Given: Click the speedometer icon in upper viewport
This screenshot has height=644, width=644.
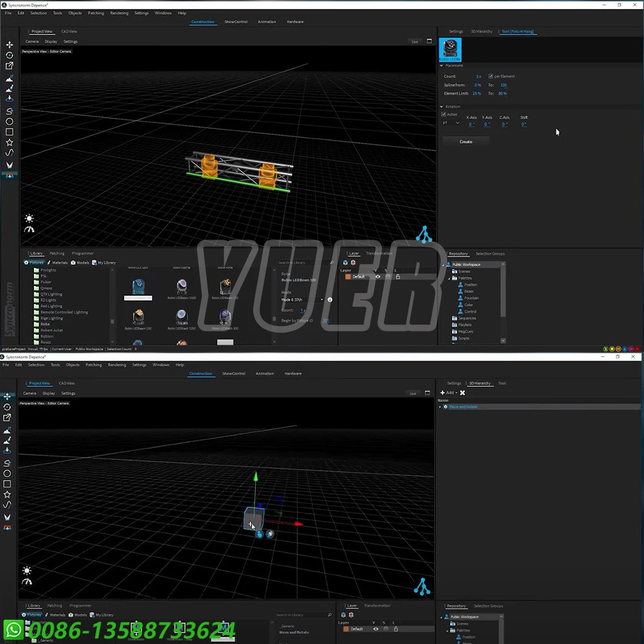Looking at the screenshot, I should tap(29, 230).
